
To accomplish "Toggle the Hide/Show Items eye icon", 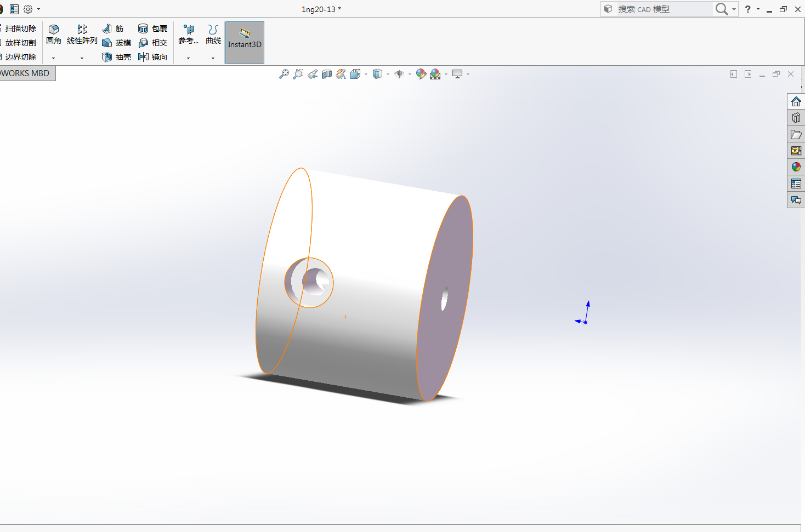I will click(399, 74).
